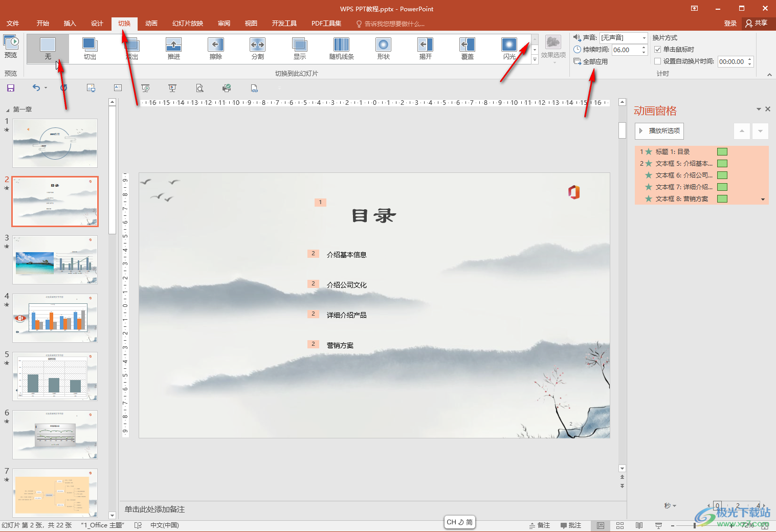
Task: Expand the transition gallery more arrow
Action: click(535, 59)
